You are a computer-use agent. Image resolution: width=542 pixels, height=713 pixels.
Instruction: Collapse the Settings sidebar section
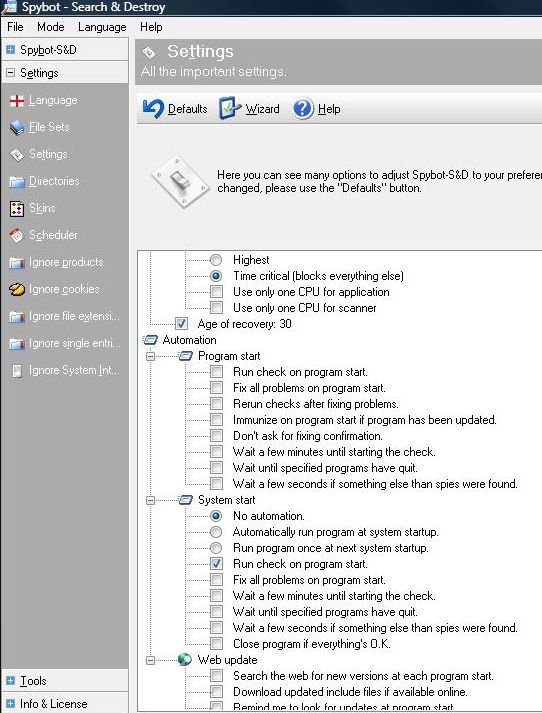point(10,72)
